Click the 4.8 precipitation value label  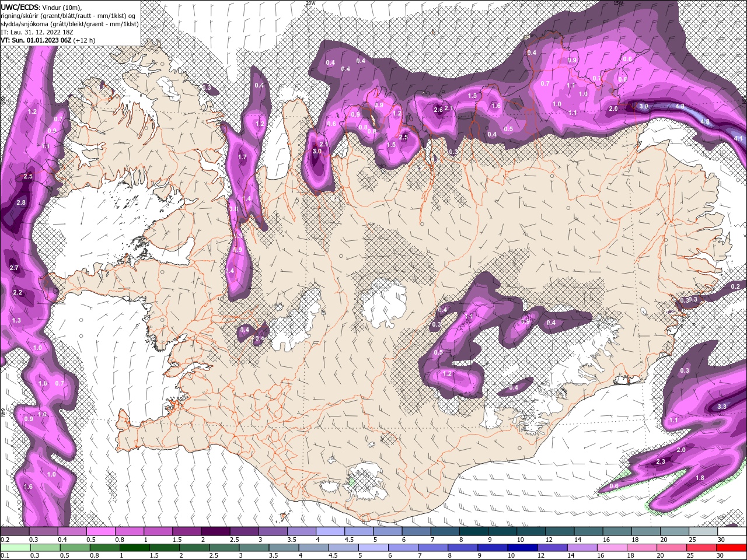click(705, 122)
